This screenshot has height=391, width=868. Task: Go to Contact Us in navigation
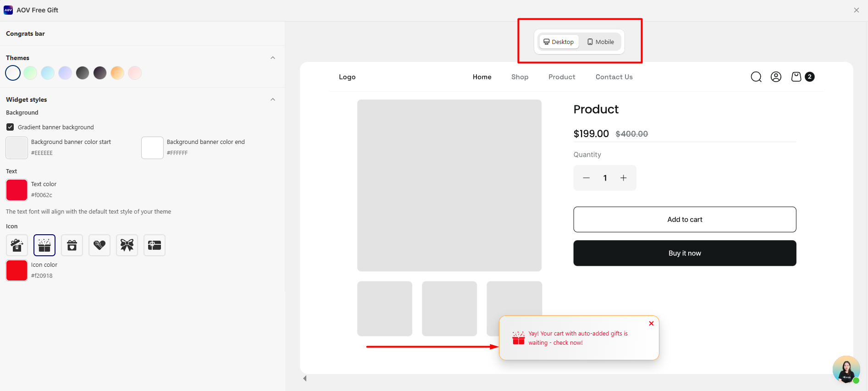(614, 77)
